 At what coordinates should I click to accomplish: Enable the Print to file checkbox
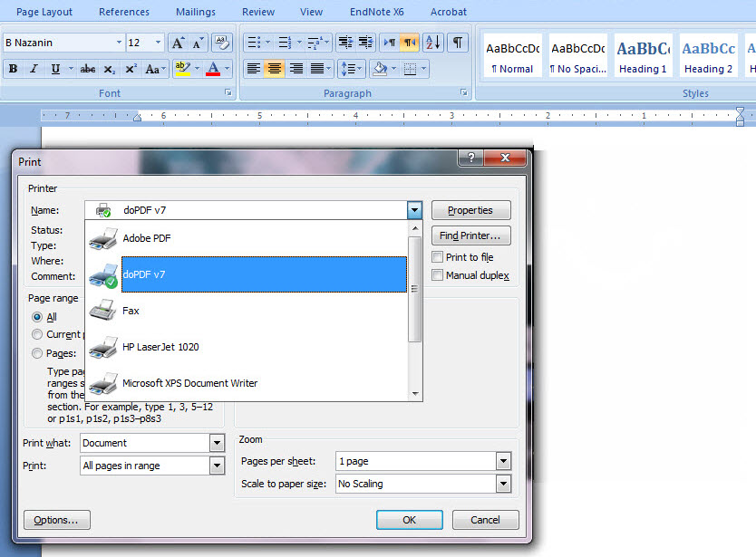coord(438,257)
